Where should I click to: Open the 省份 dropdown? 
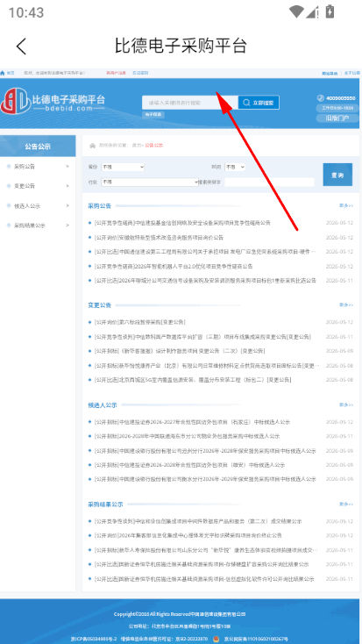click(x=123, y=168)
